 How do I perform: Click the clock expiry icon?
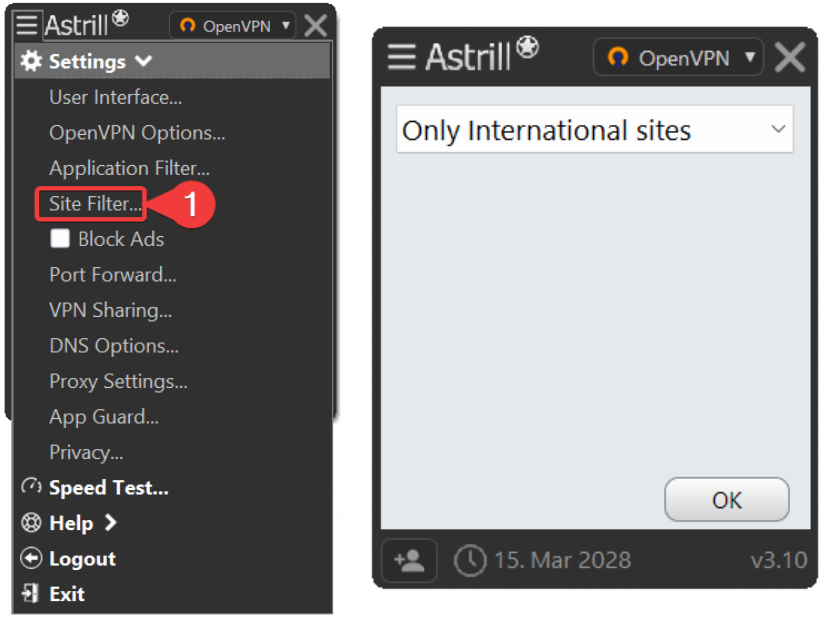tap(470, 561)
